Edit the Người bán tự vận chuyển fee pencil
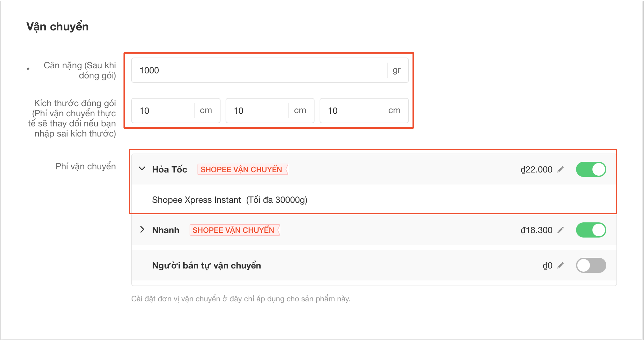The height and width of the screenshot is (341, 644). point(561,265)
